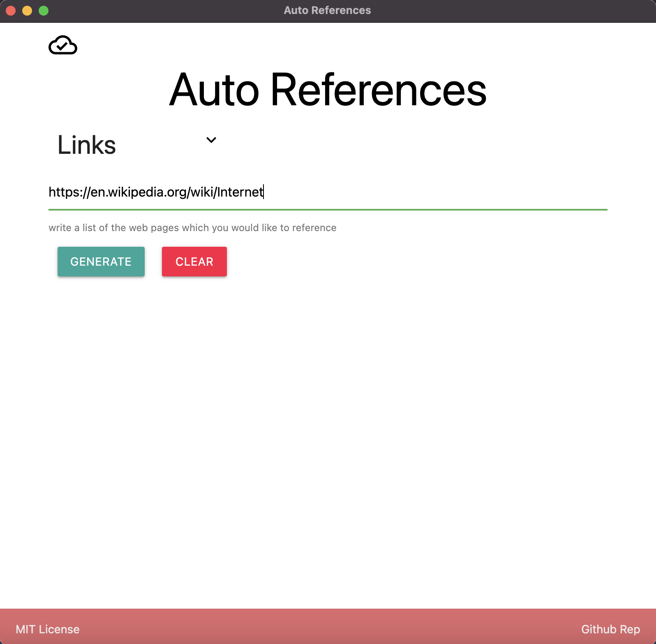
Task: Click the cloud checkmark logo icon
Action: [x=63, y=45]
